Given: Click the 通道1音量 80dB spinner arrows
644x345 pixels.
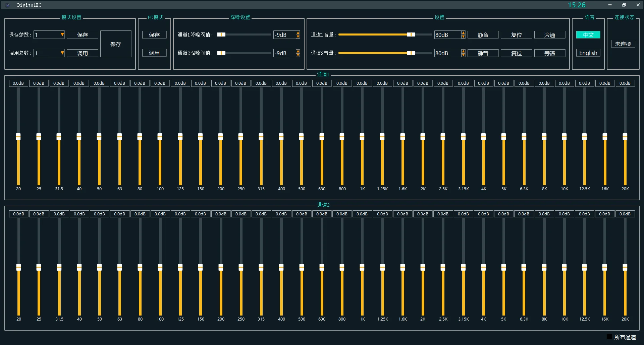Looking at the screenshot, I should tap(463, 34).
